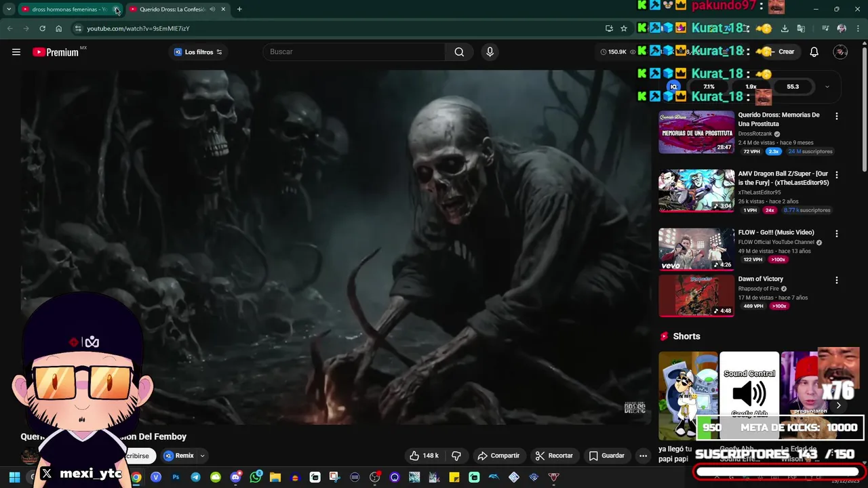Open the YouTube guide hamburger menu
868x488 pixels.
pos(16,52)
